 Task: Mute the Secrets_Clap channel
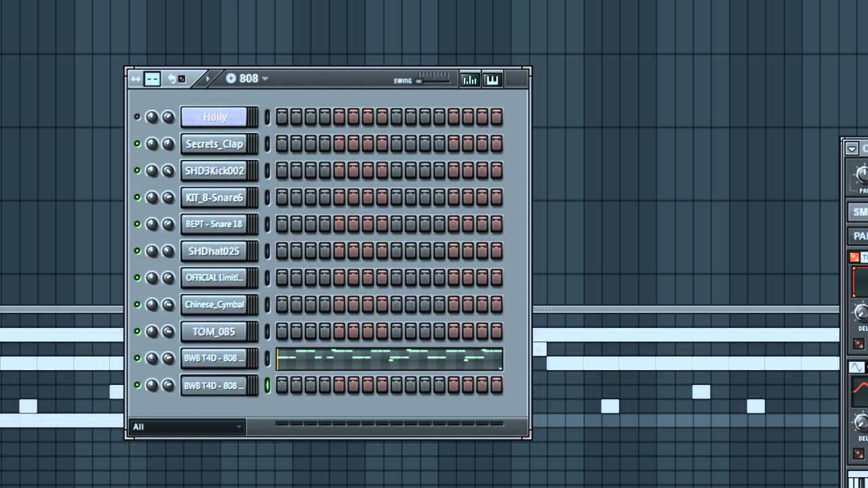pyautogui.click(x=138, y=144)
